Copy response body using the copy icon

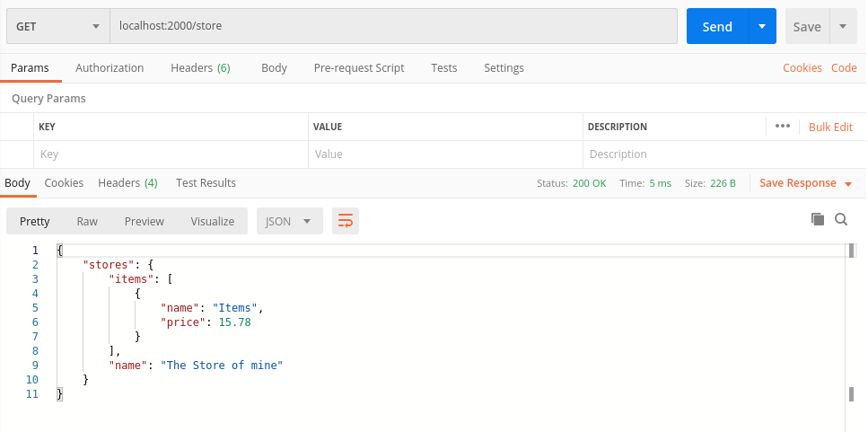818,219
